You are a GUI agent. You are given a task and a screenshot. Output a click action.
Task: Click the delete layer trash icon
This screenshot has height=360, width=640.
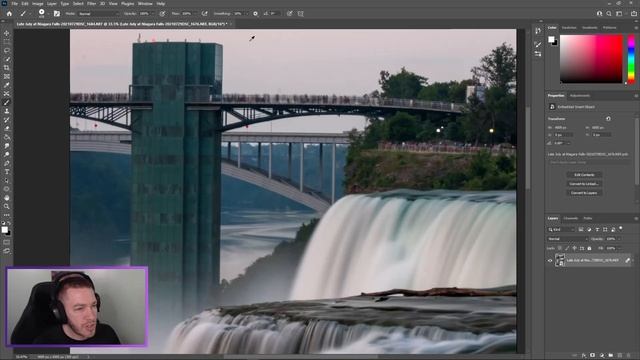click(x=629, y=356)
